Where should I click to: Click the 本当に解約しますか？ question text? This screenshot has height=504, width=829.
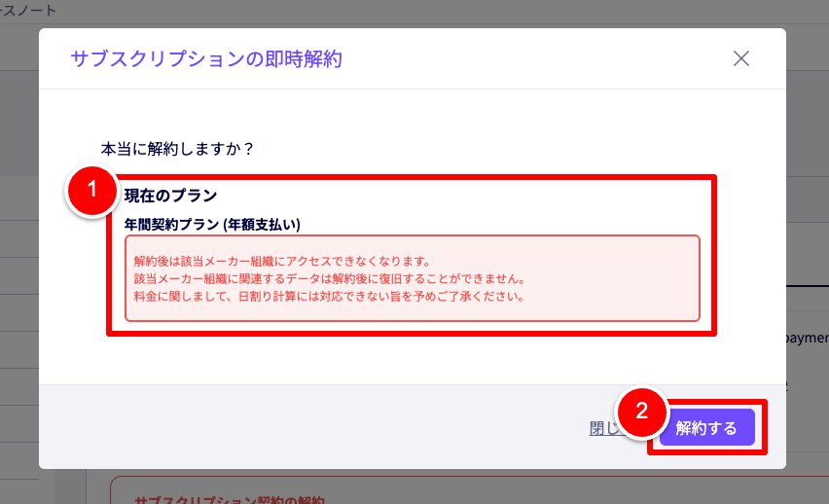pos(178,149)
